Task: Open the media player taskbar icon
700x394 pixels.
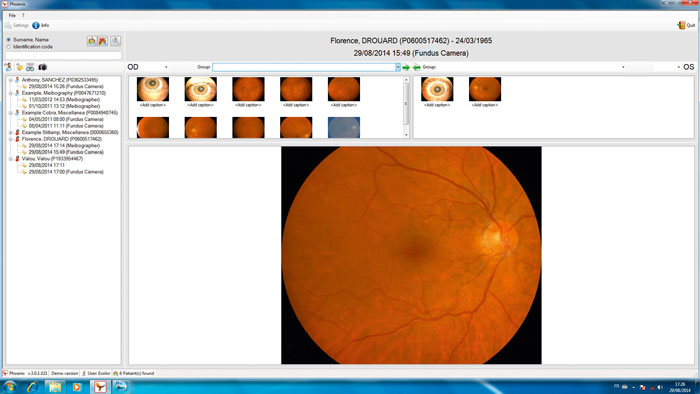Action: pos(77,386)
